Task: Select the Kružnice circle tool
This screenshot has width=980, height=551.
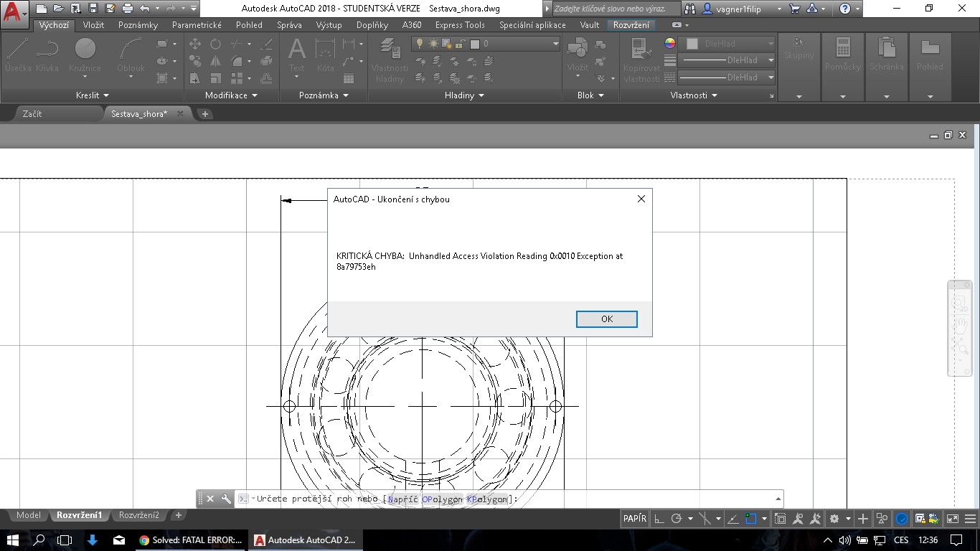Action: tap(85, 54)
